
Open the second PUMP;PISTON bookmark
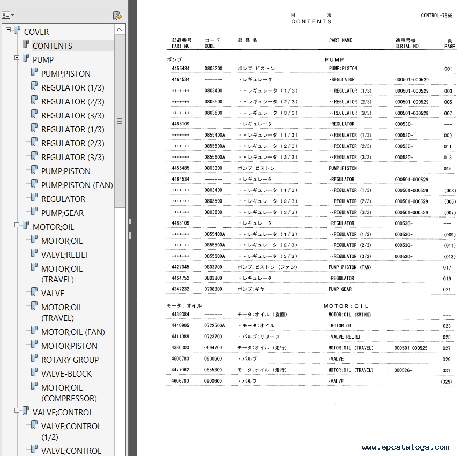point(65,171)
